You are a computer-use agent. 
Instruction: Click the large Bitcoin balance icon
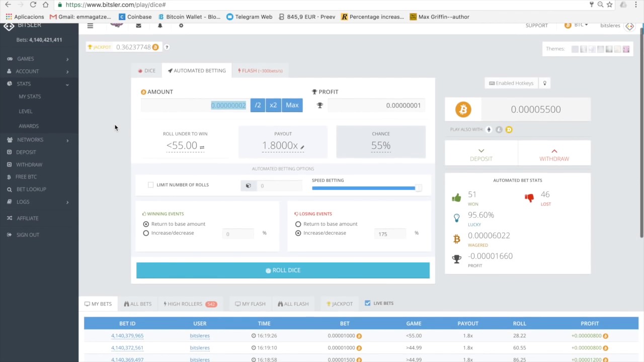coord(463,109)
